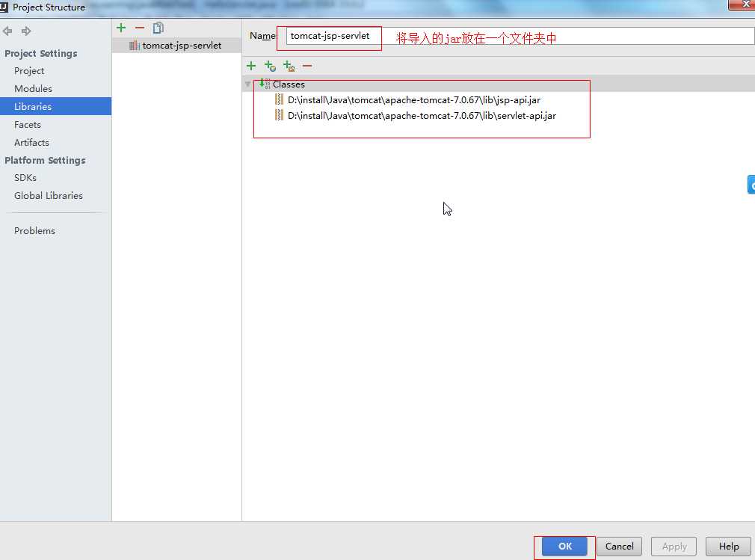Click OK to confirm the library
755x560 pixels.
[565, 546]
